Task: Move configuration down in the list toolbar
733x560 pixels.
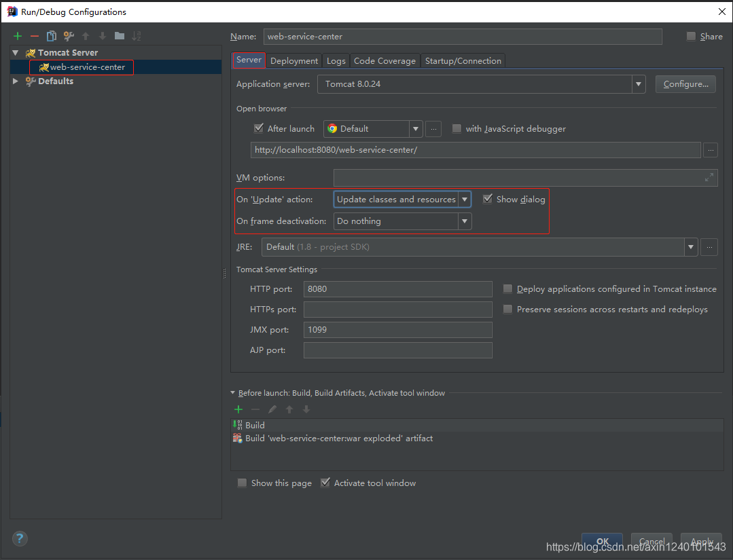Action: click(x=103, y=36)
